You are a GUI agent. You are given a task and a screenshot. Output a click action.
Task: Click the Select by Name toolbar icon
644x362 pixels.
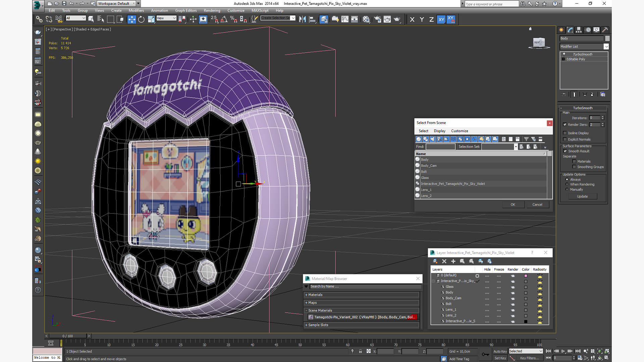100,19
